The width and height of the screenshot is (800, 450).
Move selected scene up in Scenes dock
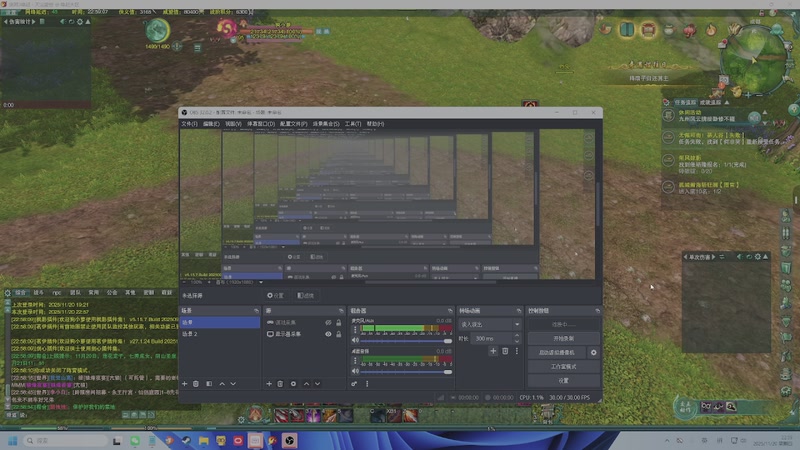(222, 384)
